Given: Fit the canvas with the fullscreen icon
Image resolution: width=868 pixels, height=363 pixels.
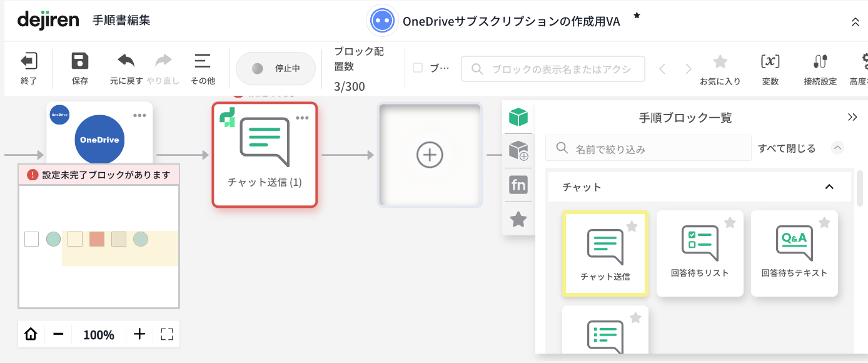Looking at the screenshot, I should 166,334.
